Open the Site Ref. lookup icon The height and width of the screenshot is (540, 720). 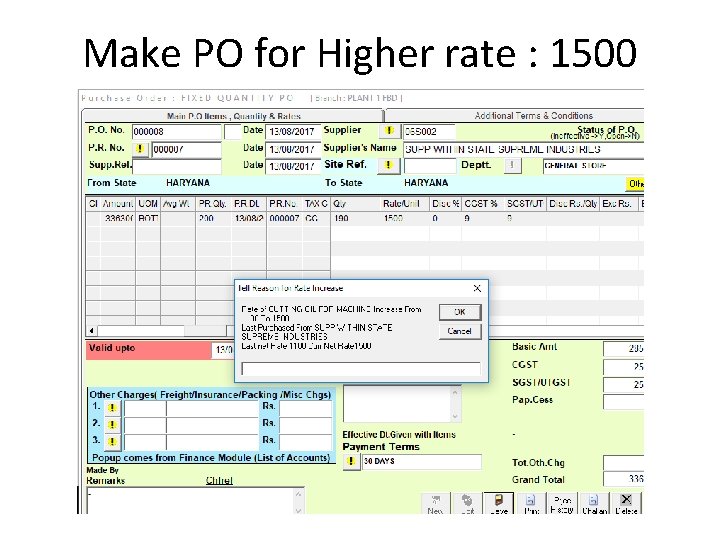click(388, 165)
